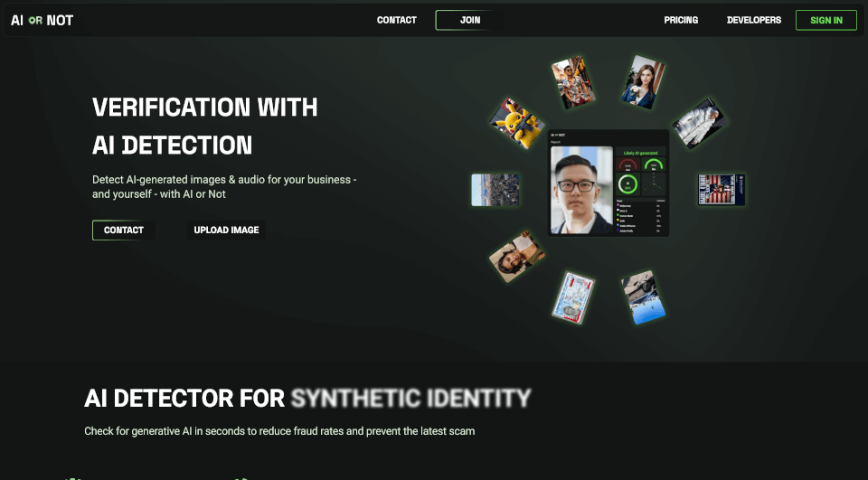Click the Upload Image button
Screen dimensions: 868x480
click(x=226, y=231)
